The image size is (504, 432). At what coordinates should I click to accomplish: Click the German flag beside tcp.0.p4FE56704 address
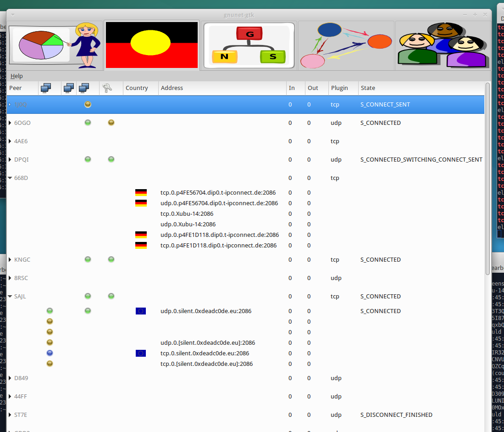(x=141, y=193)
